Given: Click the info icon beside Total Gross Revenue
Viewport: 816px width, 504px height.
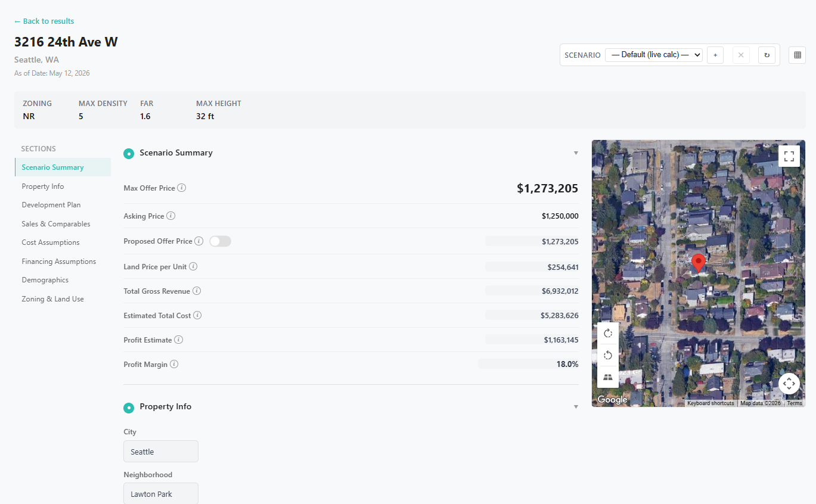Looking at the screenshot, I should pos(197,291).
